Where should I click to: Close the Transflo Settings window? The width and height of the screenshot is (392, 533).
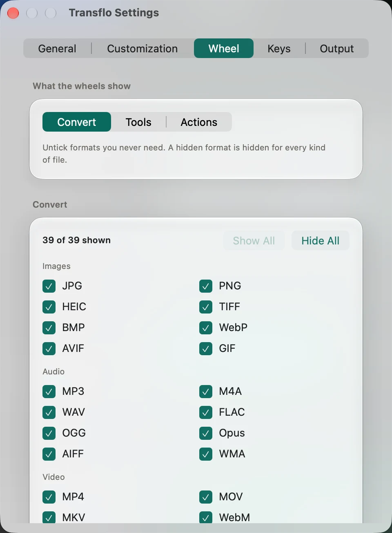13,13
